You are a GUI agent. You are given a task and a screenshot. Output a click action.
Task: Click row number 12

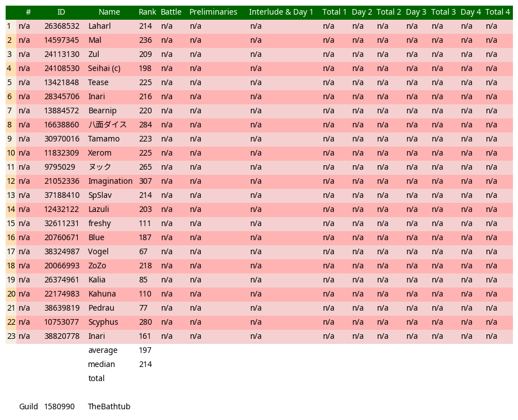click(11, 181)
